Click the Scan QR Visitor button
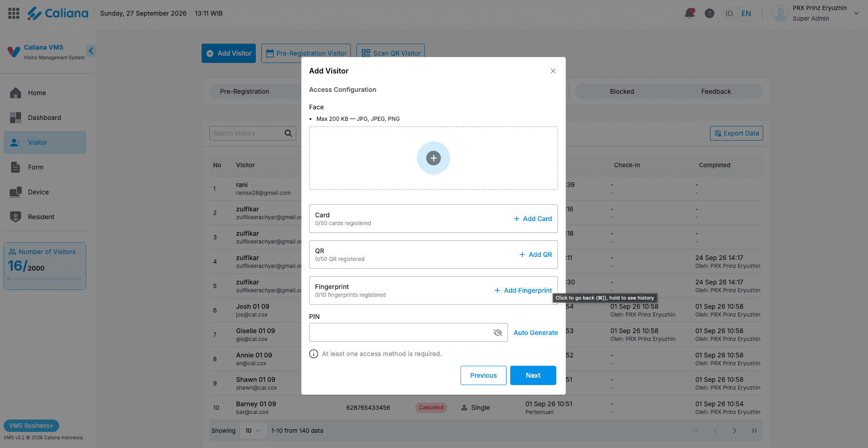 tap(390, 53)
